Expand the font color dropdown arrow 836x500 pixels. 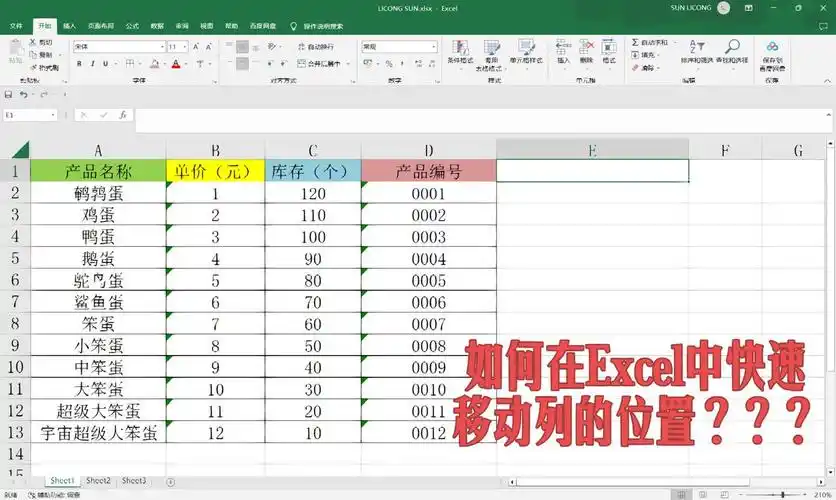(x=184, y=64)
